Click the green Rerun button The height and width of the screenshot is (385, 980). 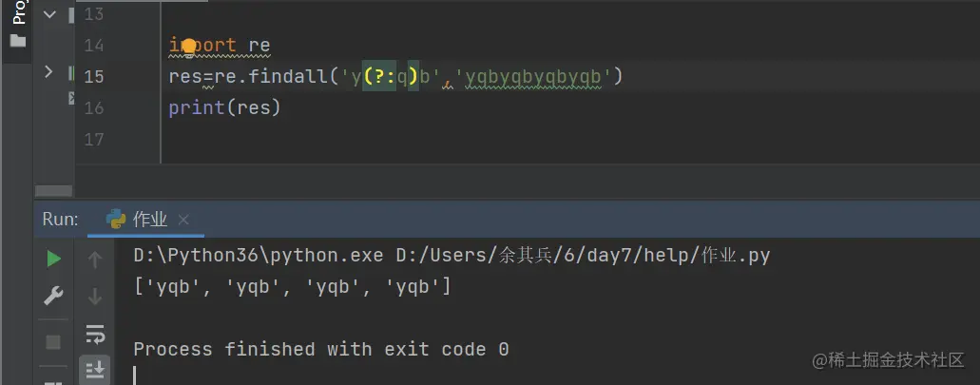pos(53,259)
